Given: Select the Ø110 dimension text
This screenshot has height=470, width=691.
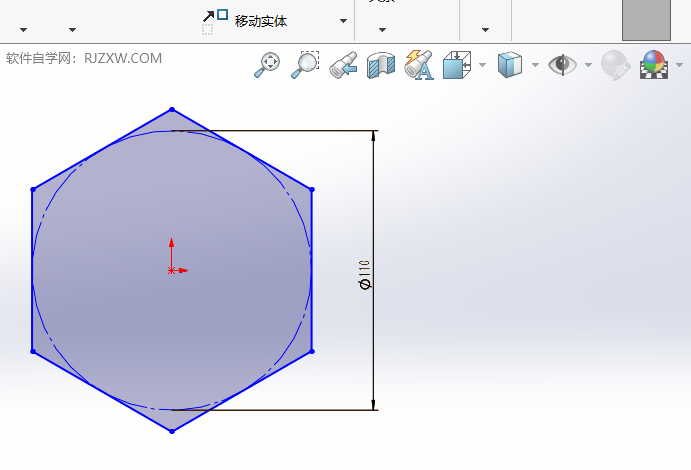Looking at the screenshot, I should click(x=365, y=274).
